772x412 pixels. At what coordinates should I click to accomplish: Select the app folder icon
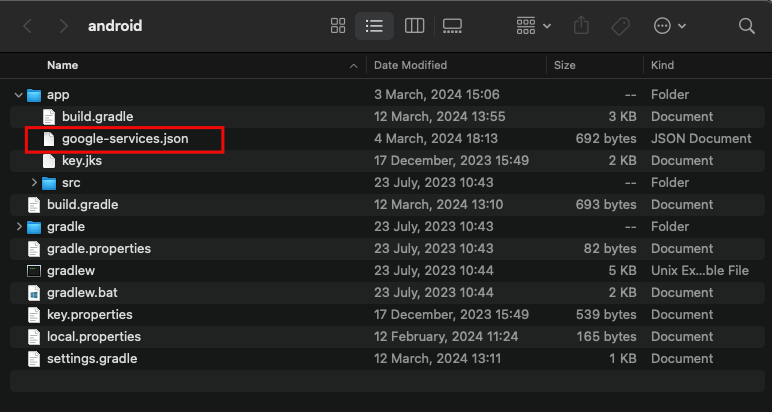[34, 95]
